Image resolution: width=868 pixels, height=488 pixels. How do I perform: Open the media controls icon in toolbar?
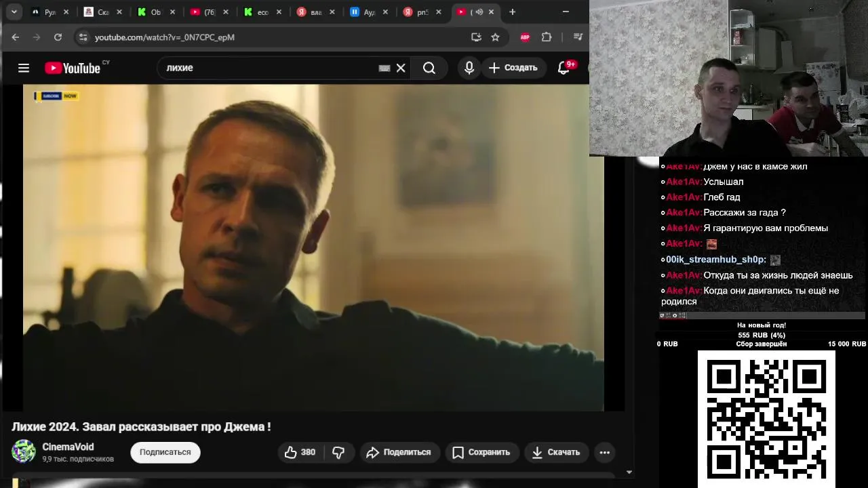(578, 37)
